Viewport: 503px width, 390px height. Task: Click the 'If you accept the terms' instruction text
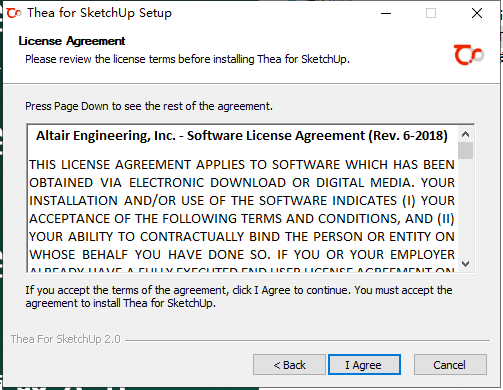click(x=239, y=296)
